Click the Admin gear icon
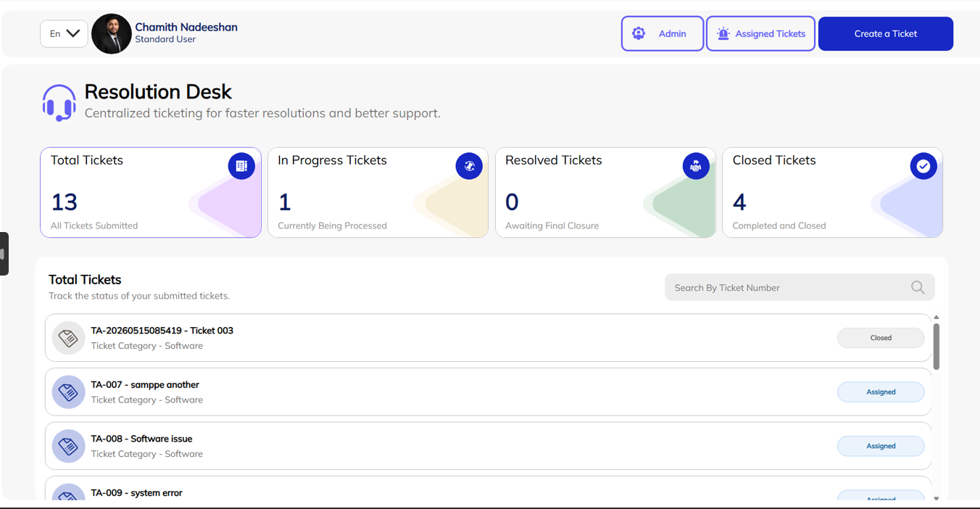Image resolution: width=980 pixels, height=509 pixels. 639,33
